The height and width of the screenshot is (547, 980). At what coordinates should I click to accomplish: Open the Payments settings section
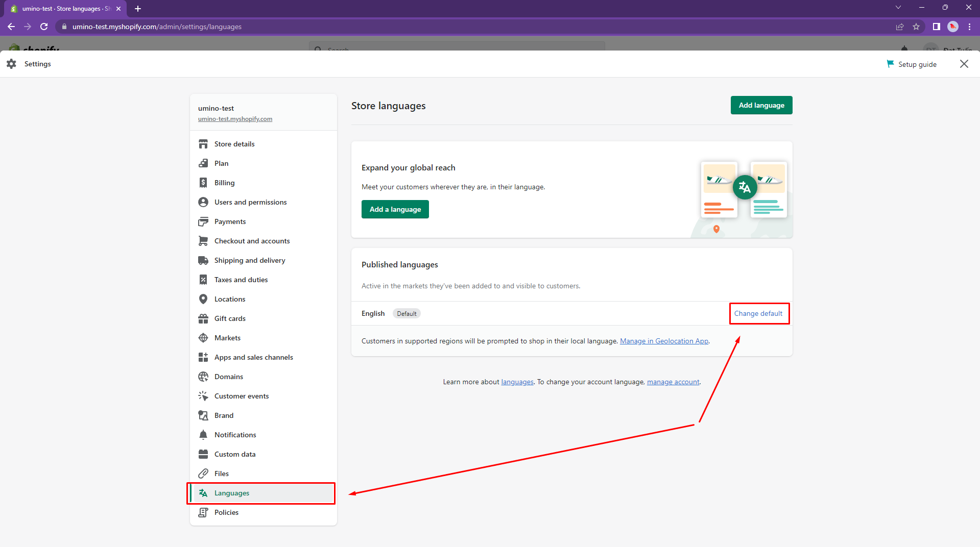230,221
